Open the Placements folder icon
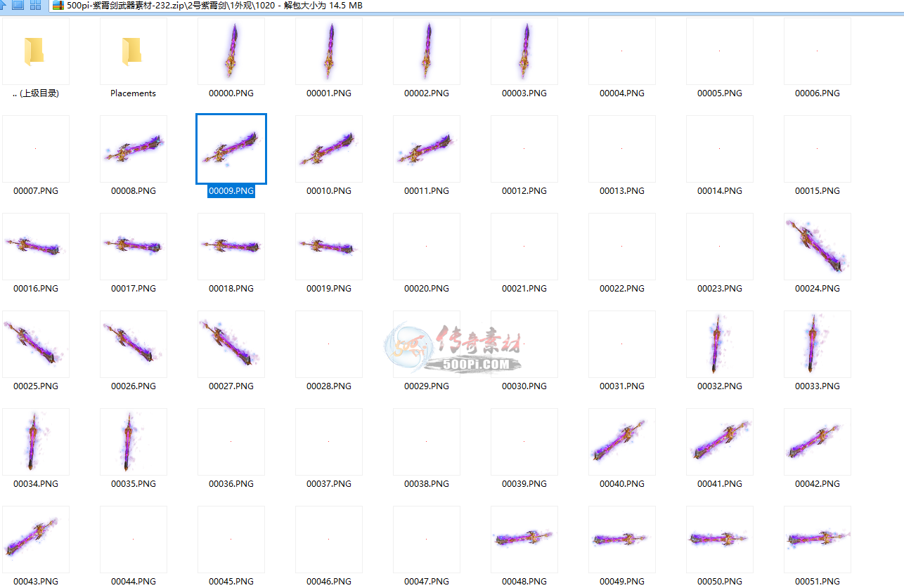This screenshot has height=588, width=904. (x=134, y=51)
